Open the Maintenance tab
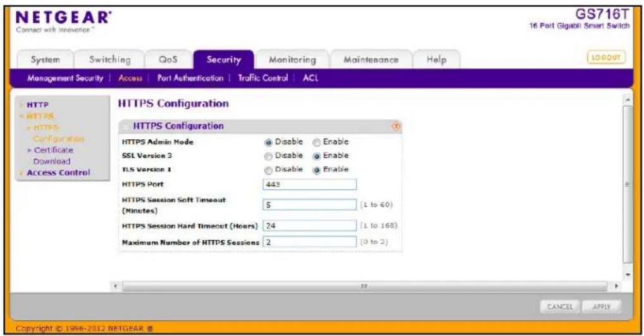This screenshot has width=644, height=336. [371, 59]
